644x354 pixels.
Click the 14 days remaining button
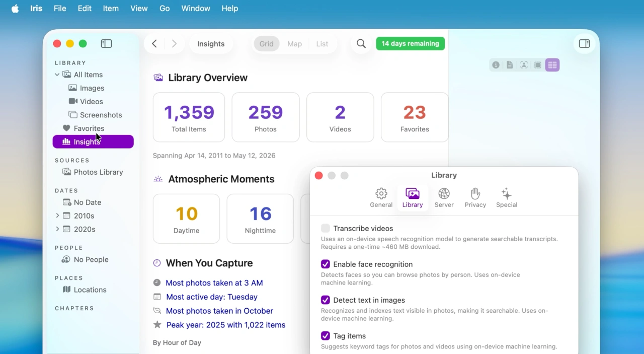tap(411, 44)
